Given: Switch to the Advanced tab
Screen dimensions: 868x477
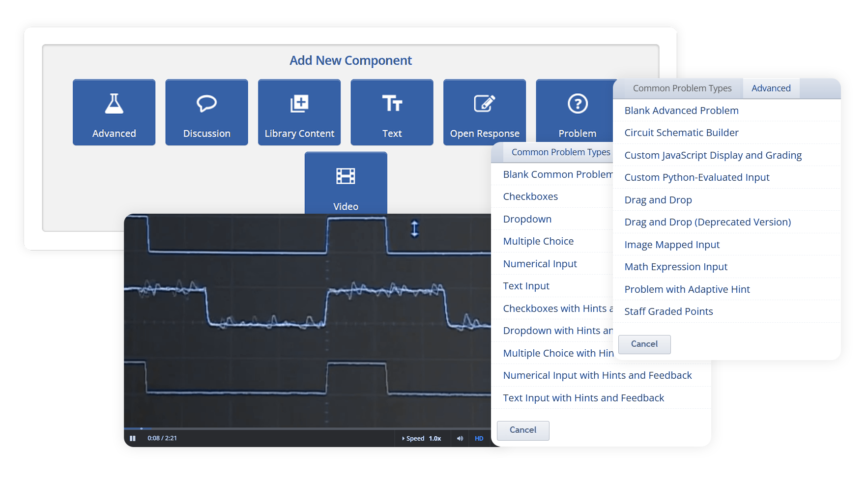Looking at the screenshot, I should (771, 88).
